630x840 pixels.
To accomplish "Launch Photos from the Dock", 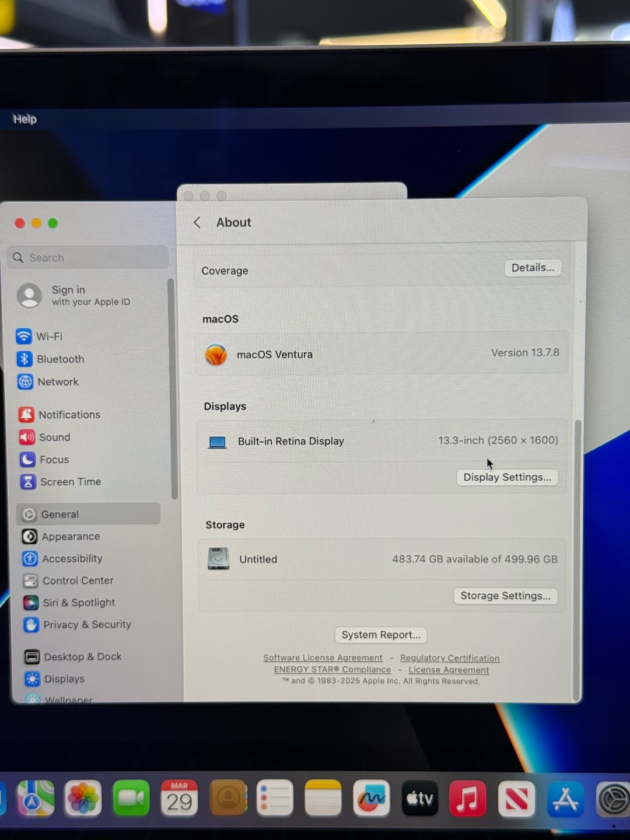I will [83, 798].
